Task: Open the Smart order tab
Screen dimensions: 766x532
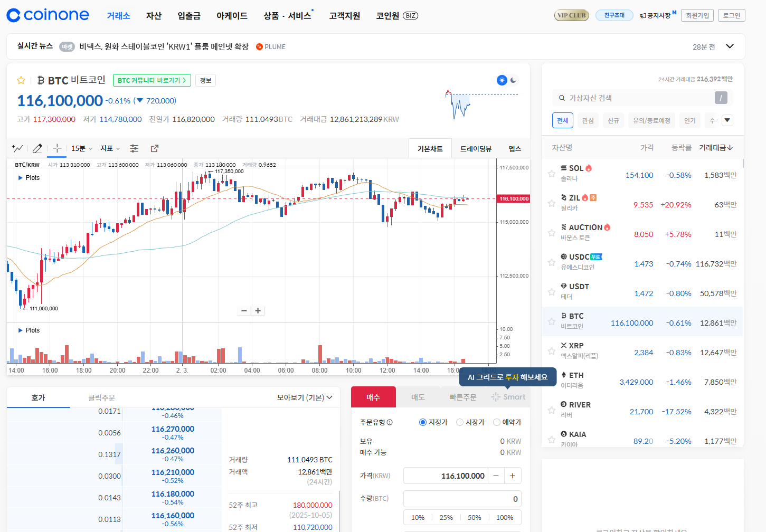Action: pyautogui.click(x=508, y=397)
